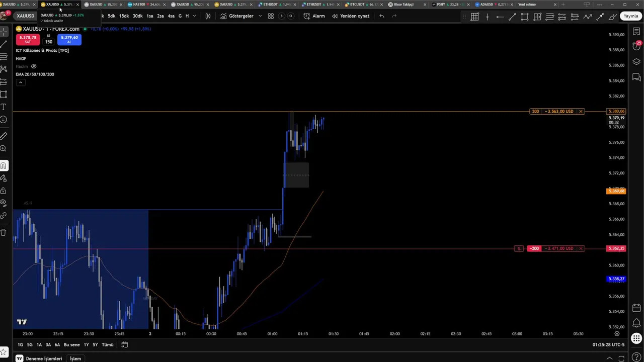Screen dimensions: 644x362
Task: Edit the order quantity field 150
Action: pyautogui.click(x=48, y=42)
